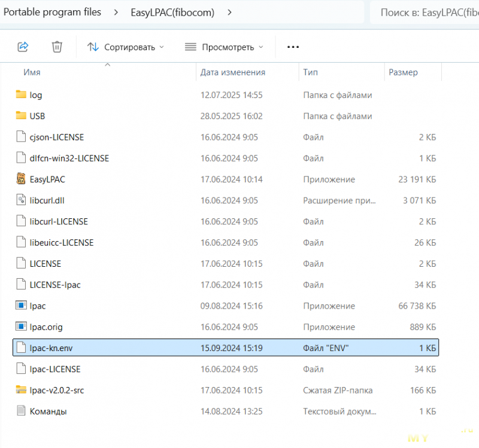The width and height of the screenshot is (479, 448).
Task: Click size 3 071 КБ of libcurl.dll
Action: tap(420, 200)
